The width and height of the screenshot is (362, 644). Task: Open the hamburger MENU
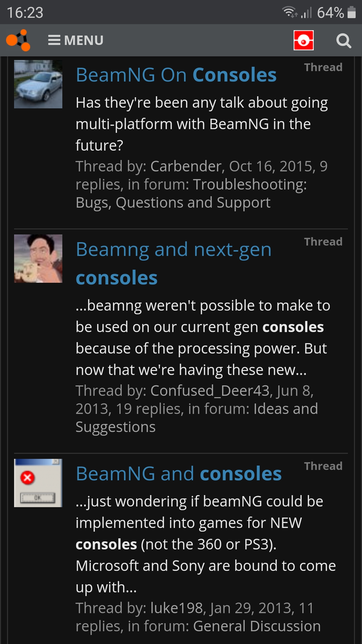76,40
